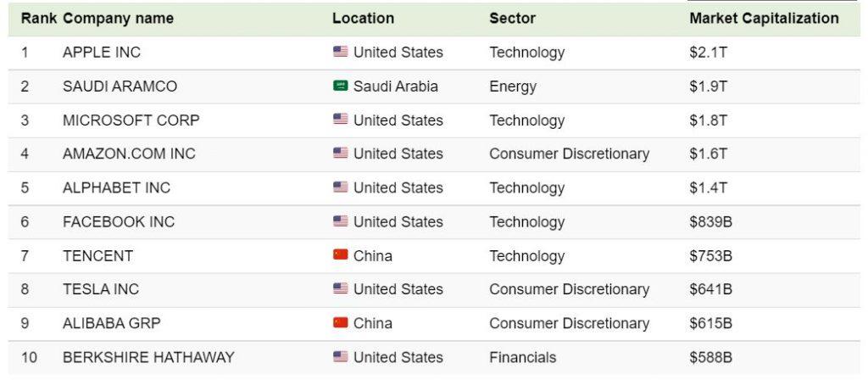Click the Financials sector cell
The height and width of the screenshot is (380, 868).
522,357
